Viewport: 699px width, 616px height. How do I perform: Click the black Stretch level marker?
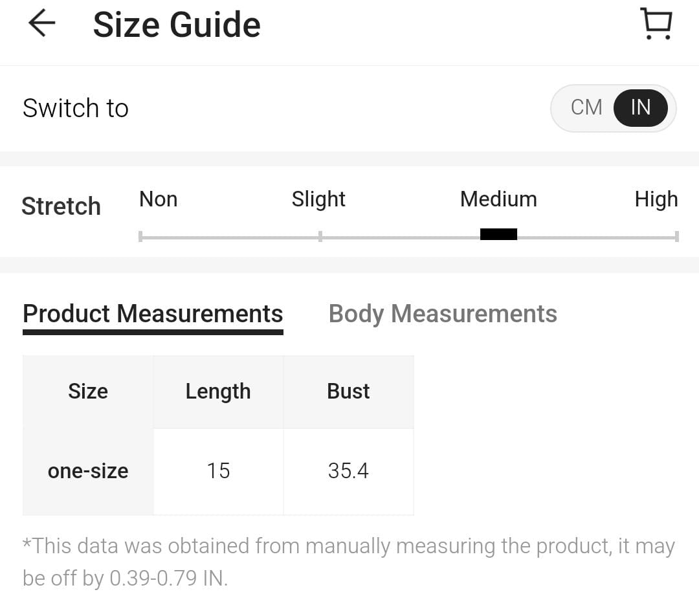(x=498, y=234)
